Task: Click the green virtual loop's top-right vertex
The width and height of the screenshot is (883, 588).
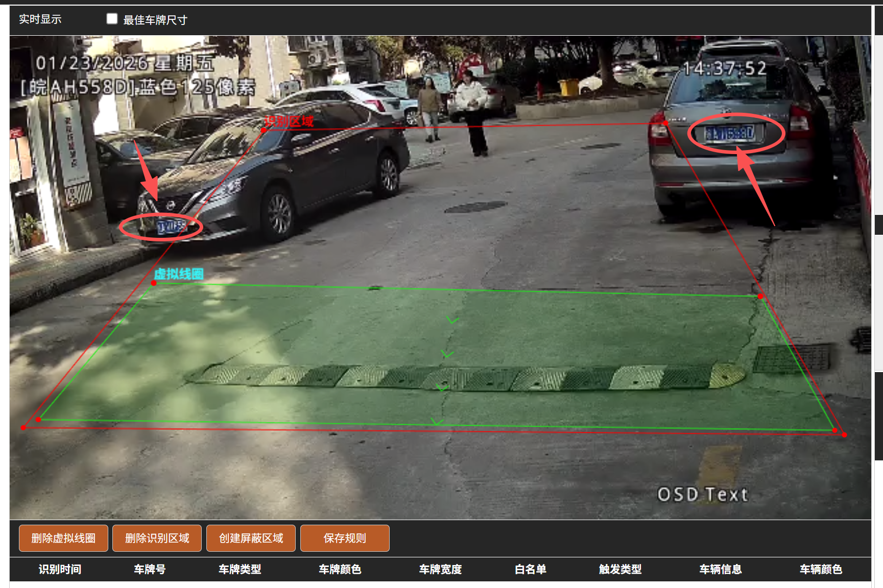Action: click(x=760, y=296)
